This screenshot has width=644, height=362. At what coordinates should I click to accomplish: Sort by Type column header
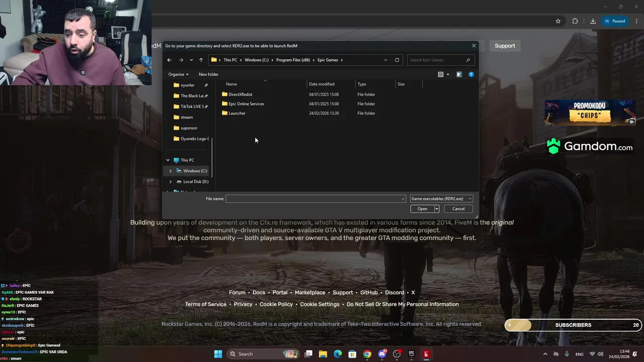[362, 84]
